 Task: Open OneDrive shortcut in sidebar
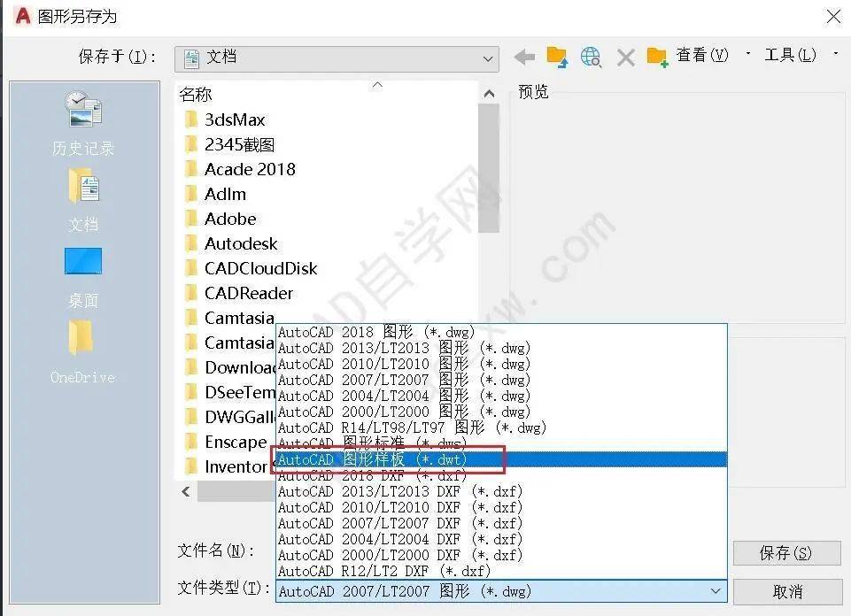pos(82,352)
